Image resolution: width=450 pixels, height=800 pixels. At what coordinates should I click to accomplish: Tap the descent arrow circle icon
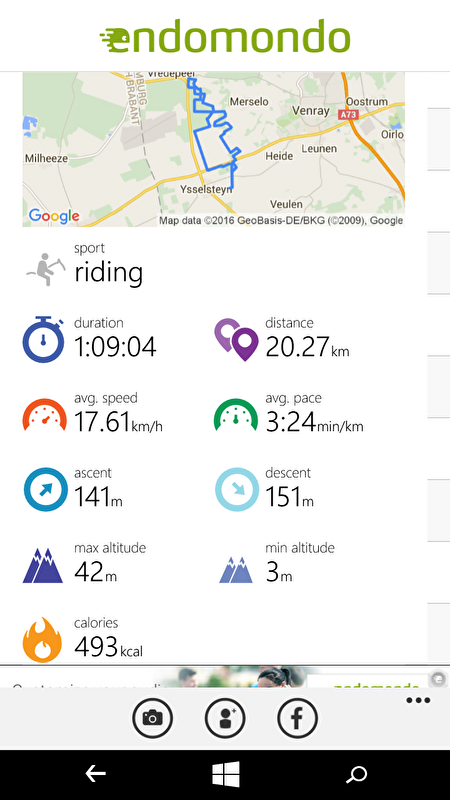pyautogui.click(x=237, y=489)
